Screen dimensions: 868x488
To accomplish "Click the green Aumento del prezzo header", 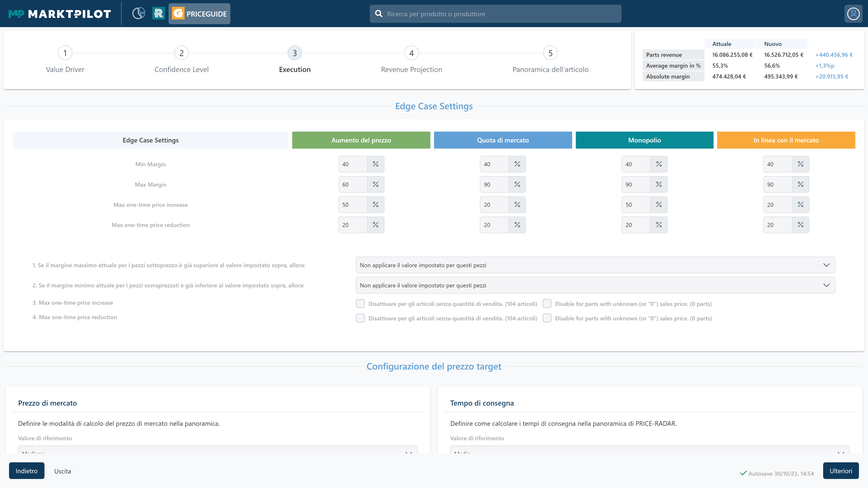I will click(361, 140).
